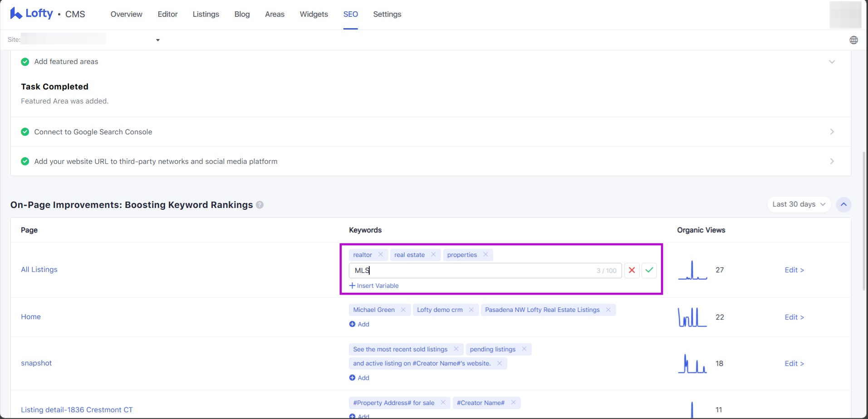Click Edit link for snapshot page
This screenshot has width=868, height=419.
coord(794,364)
